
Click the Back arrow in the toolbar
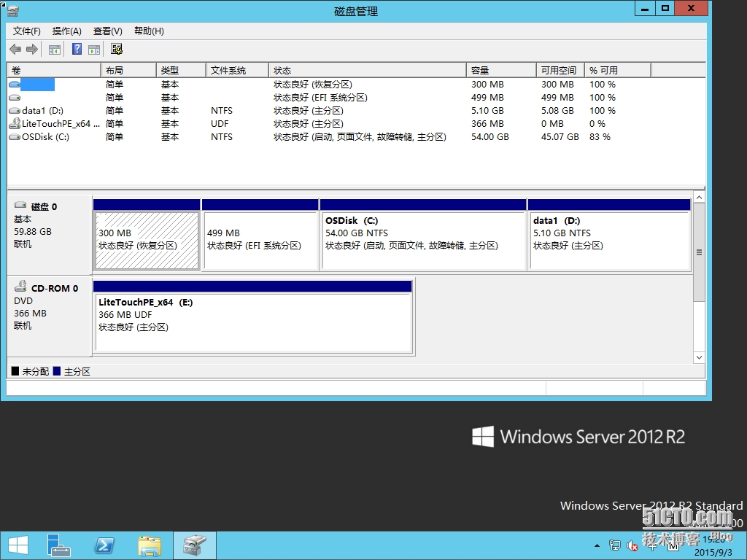coord(15,49)
